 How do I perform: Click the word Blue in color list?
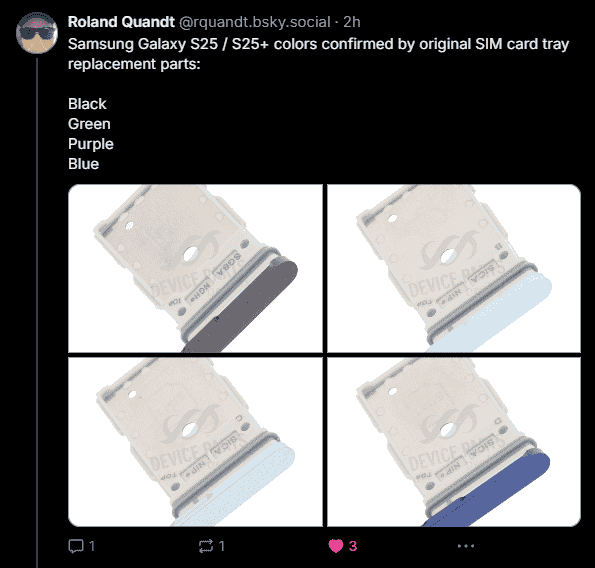[x=83, y=164]
